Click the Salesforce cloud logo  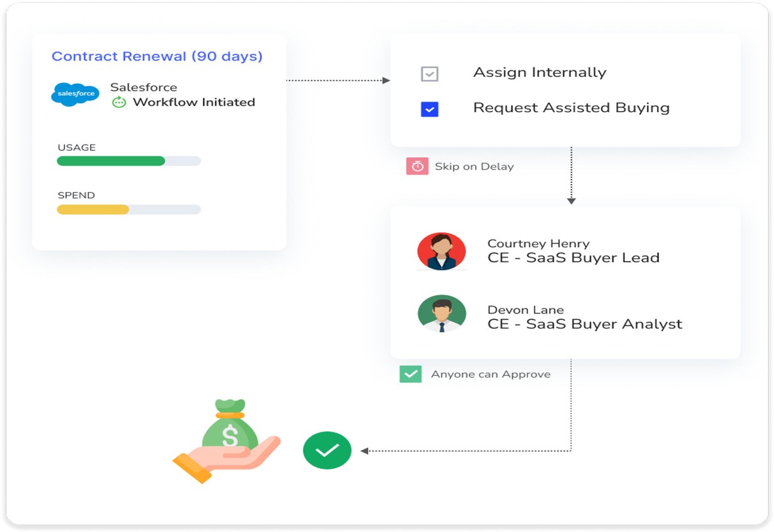pyautogui.click(x=75, y=94)
